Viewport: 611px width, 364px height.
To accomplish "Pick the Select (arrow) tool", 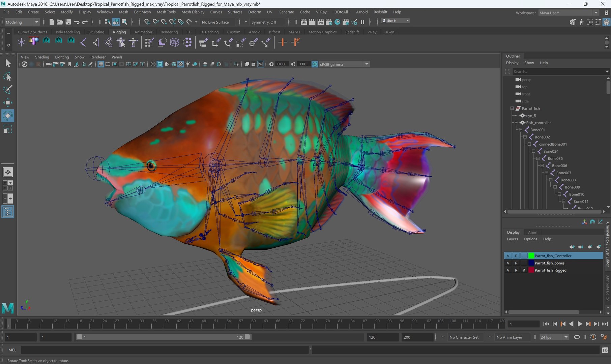I will point(7,63).
